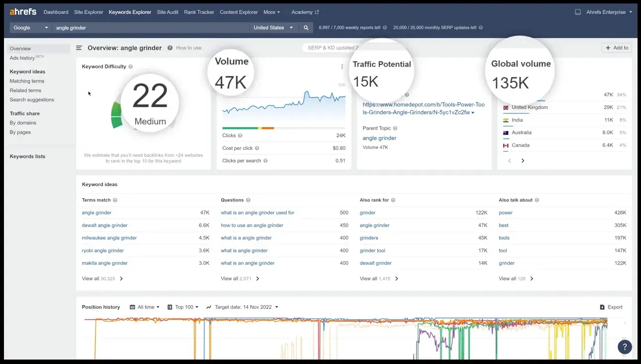The width and height of the screenshot is (641, 364).
Task: Click the ahrefs logo
Action: pyautogui.click(x=23, y=11)
